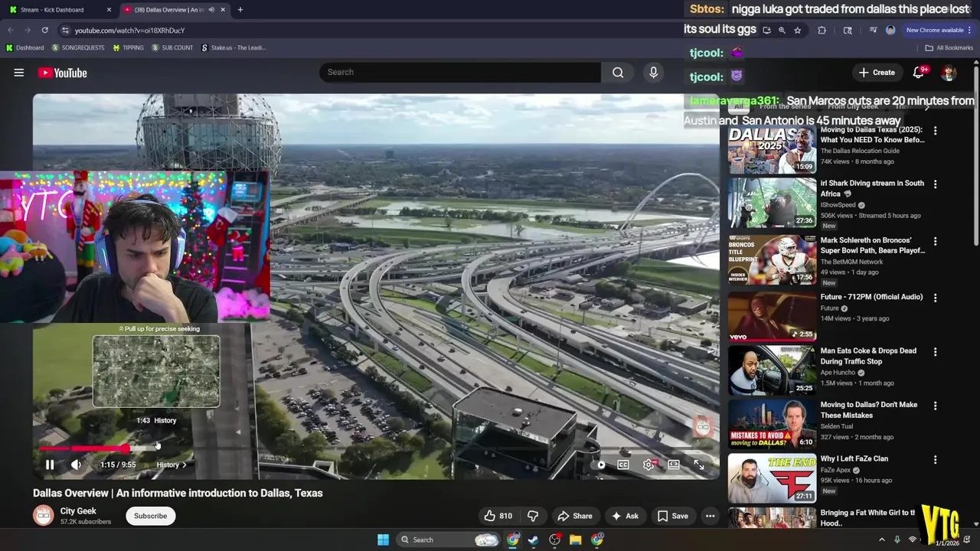
Task: Mute the video volume speaker icon
Action: 76,465
